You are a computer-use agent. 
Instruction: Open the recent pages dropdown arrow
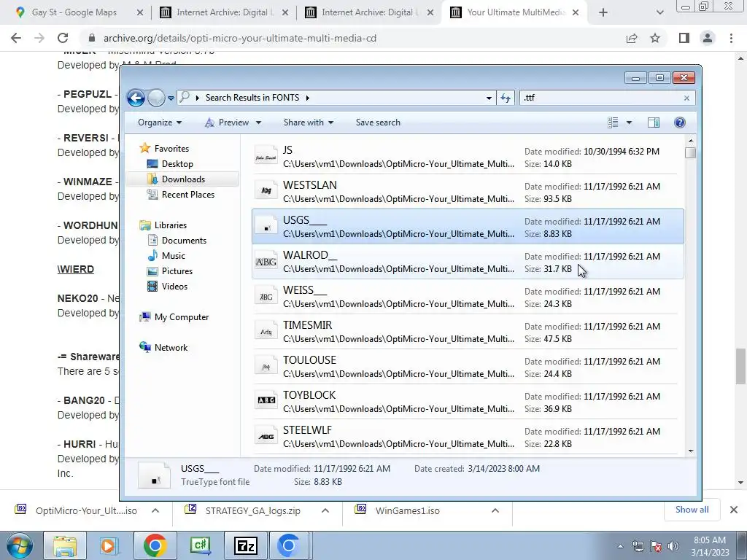(x=171, y=98)
